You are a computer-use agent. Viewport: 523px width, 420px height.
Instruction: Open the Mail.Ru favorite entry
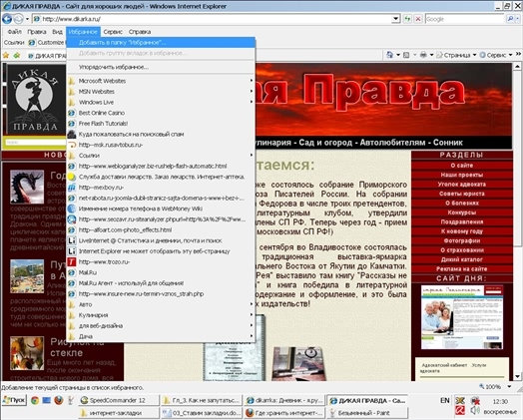tap(161, 272)
